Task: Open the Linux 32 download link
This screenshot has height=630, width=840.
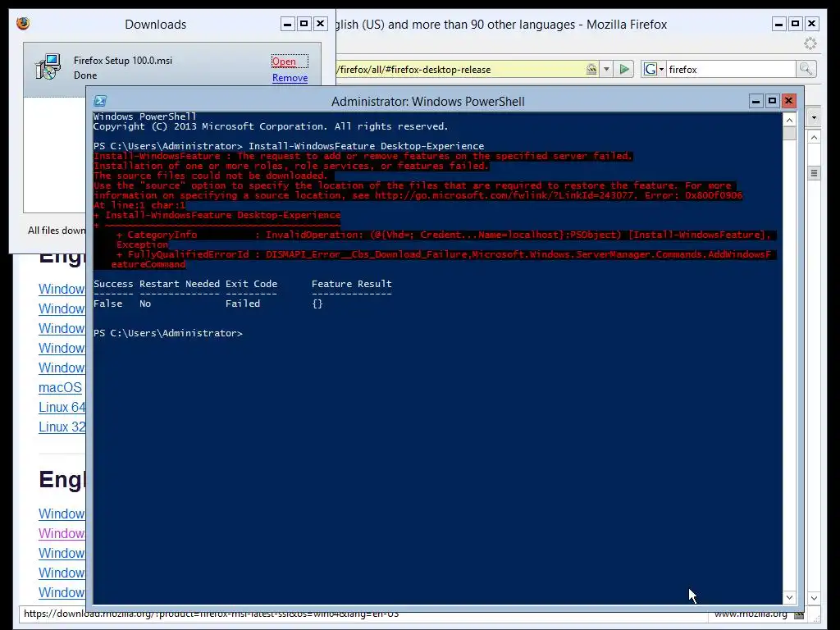Action: [x=62, y=427]
